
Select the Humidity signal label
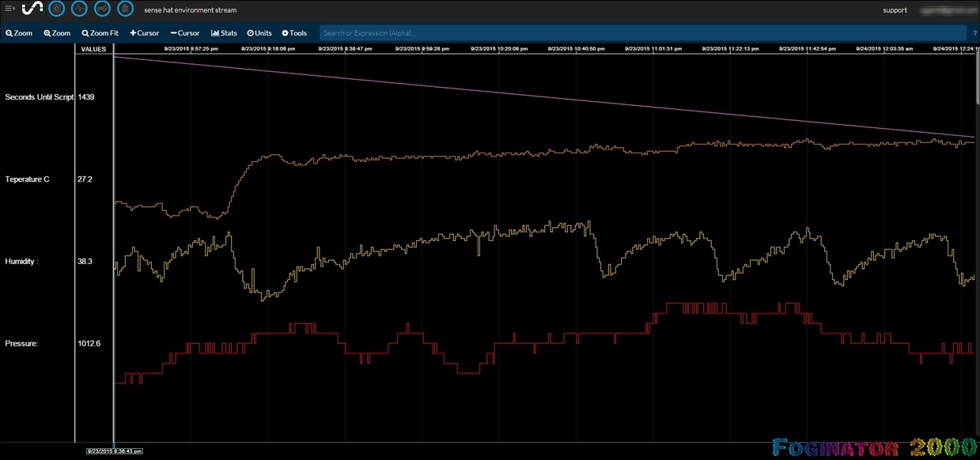click(21, 261)
